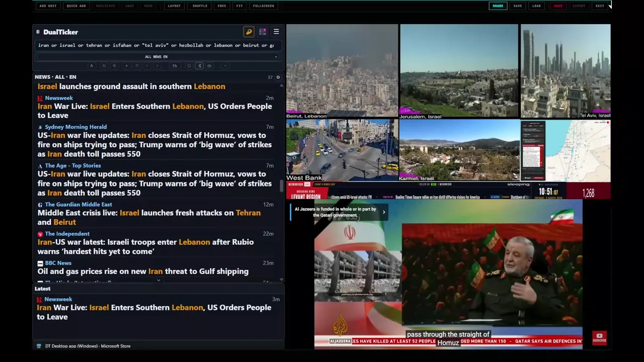The image size is (644, 362).
Task: Click the Windows icon beside DT Desktop app
Action: coord(39,346)
